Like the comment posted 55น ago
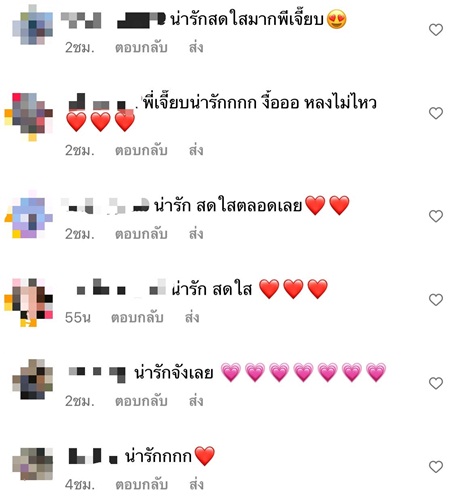Viewport: 472px width, 500px height. (436, 300)
